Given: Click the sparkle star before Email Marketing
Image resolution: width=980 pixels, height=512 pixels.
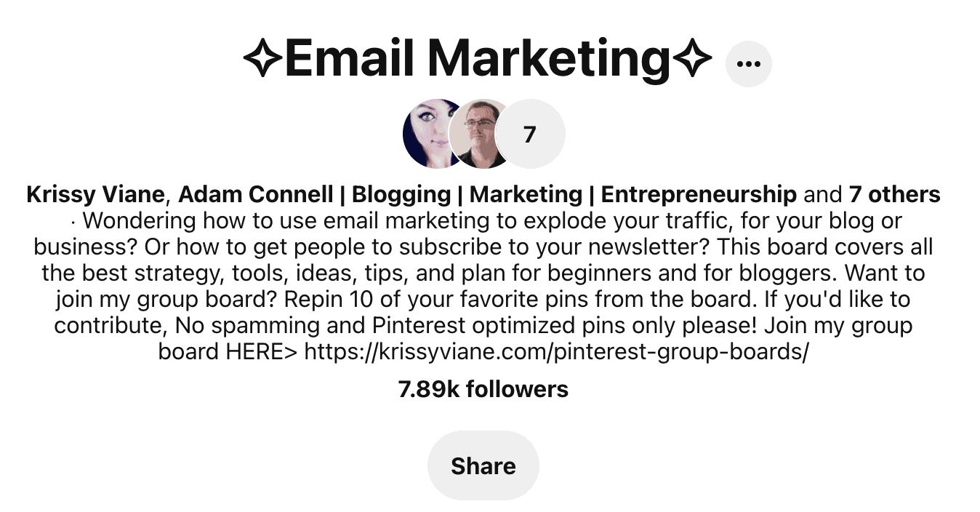Looking at the screenshot, I should tap(262, 59).
